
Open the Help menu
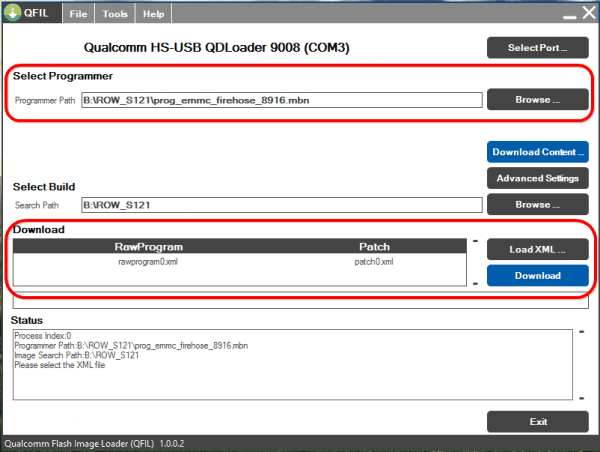(x=153, y=14)
